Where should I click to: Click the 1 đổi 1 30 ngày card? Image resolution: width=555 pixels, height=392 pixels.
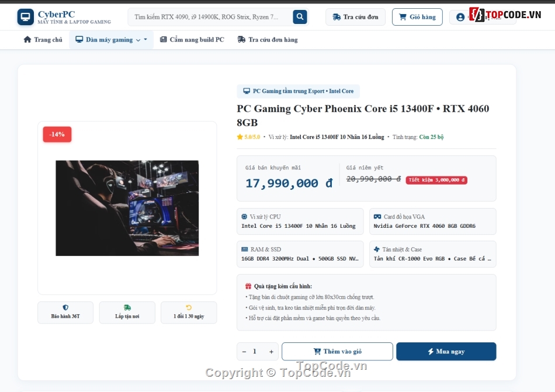(x=189, y=313)
